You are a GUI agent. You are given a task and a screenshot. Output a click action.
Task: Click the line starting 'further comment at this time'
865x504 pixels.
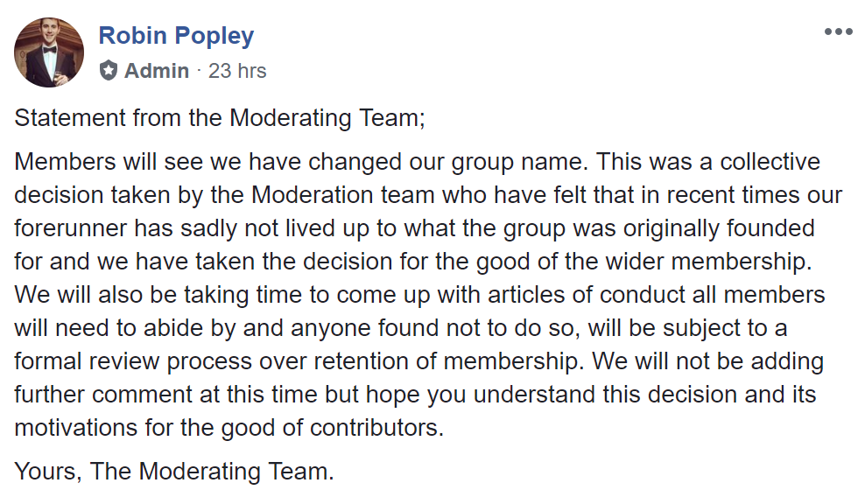tap(415, 395)
